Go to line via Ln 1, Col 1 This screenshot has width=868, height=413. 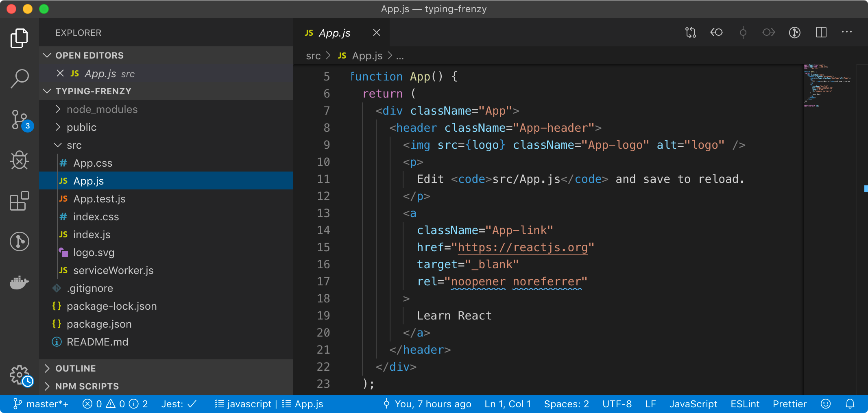pyautogui.click(x=508, y=404)
